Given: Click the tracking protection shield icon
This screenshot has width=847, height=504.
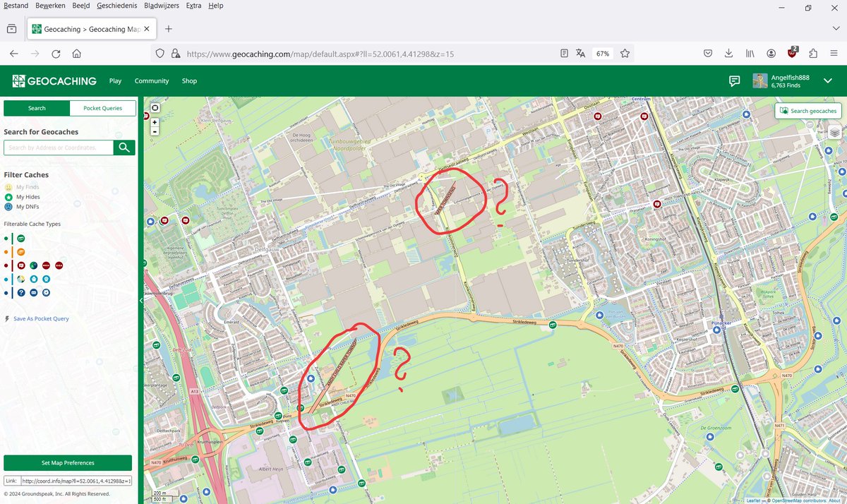Looking at the screenshot, I should (160, 54).
